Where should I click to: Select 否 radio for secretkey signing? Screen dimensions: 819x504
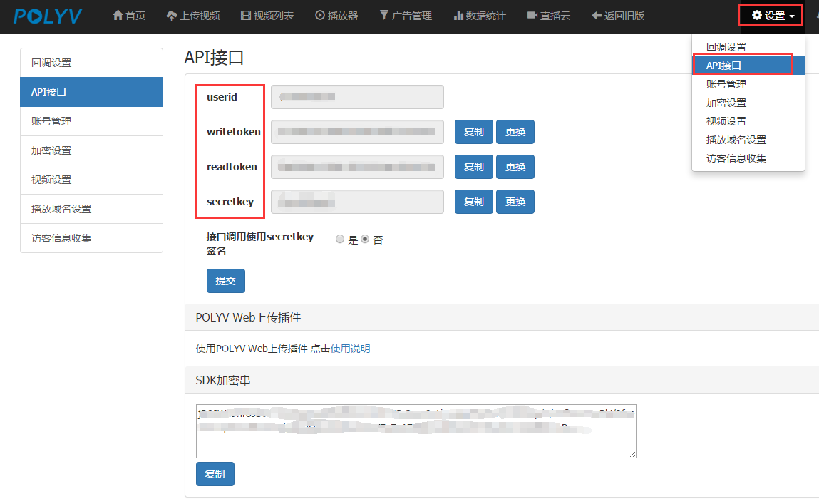pyautogui.click(x=365, y=240)
